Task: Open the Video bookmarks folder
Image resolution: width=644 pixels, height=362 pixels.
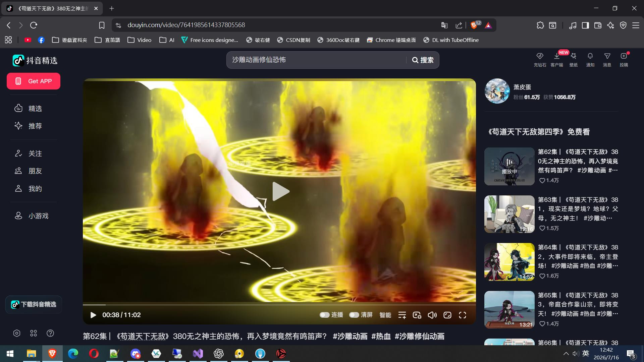Action: click(140, 40)
